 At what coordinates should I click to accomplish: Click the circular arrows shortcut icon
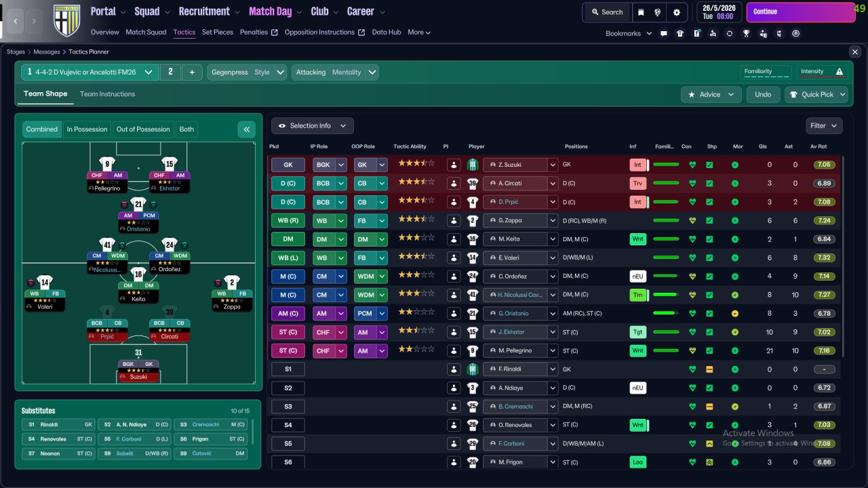pos(730,33)
